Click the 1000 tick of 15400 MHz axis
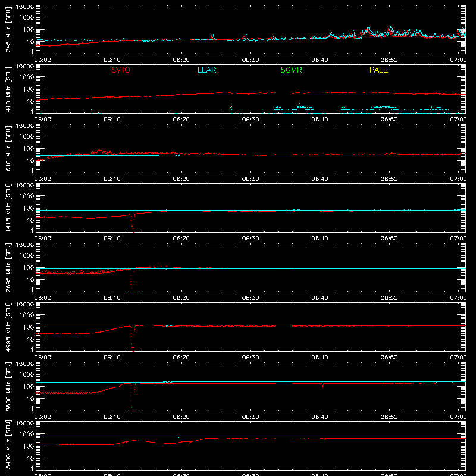476x476 pixels. click(27, 434)
